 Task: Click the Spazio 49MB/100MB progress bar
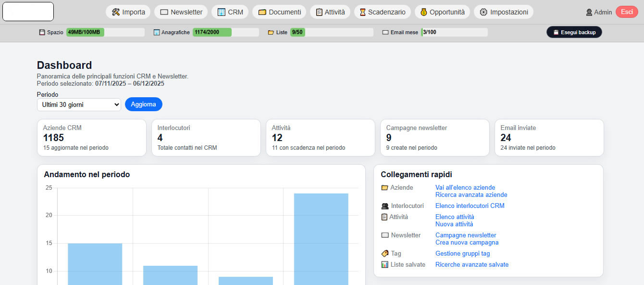tap(105, 32)
